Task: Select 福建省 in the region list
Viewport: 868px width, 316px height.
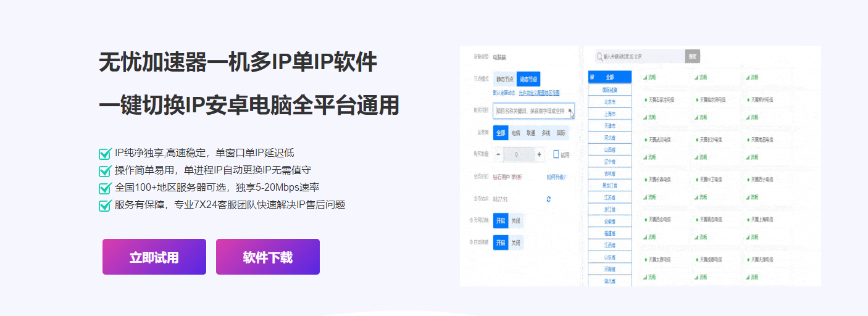Action: pyautogui.click(x=610, y=234)
